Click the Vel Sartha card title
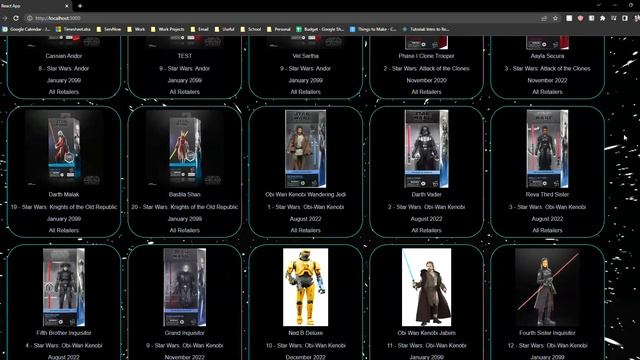Screen dimensions: 640x360 tap(305, 56)
